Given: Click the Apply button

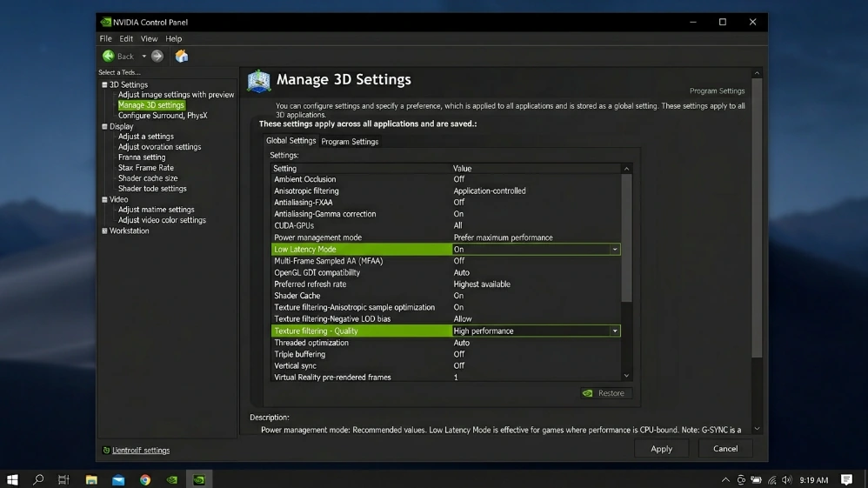Looking at the screenshot, I should pyautogui.click(x=662, y=449).
